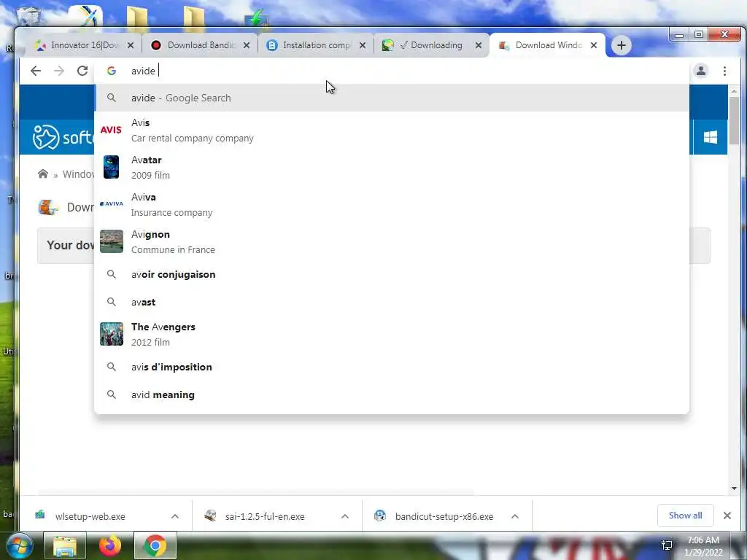
Task: Click The Avengers poster thumbnail
Action: 111,334
